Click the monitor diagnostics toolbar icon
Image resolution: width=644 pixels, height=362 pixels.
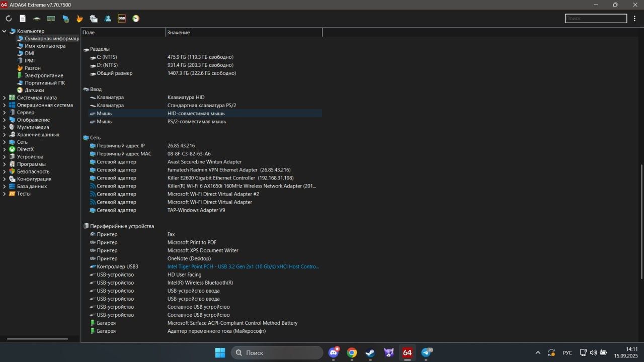coord(65,19)
